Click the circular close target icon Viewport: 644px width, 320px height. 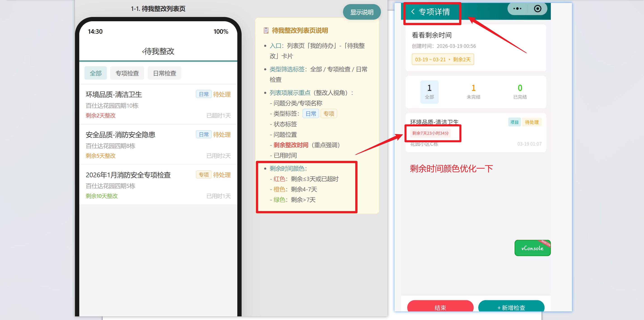(537, 9)
